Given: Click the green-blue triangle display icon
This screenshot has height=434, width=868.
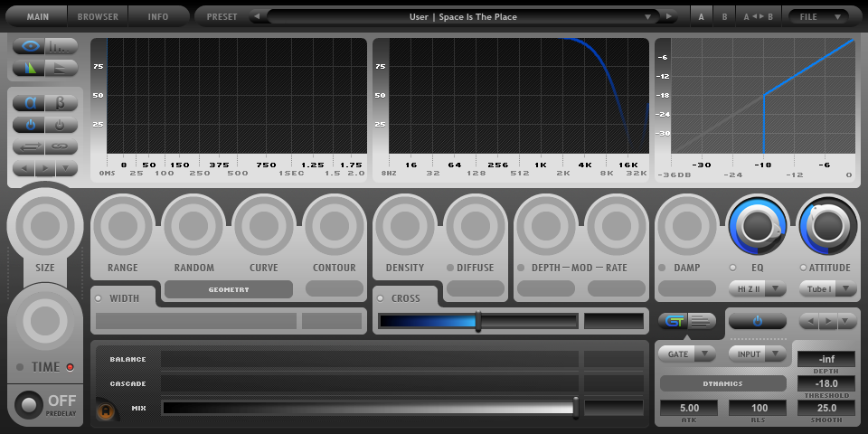Looking at the screenshot, I should (x=31, y=68).
